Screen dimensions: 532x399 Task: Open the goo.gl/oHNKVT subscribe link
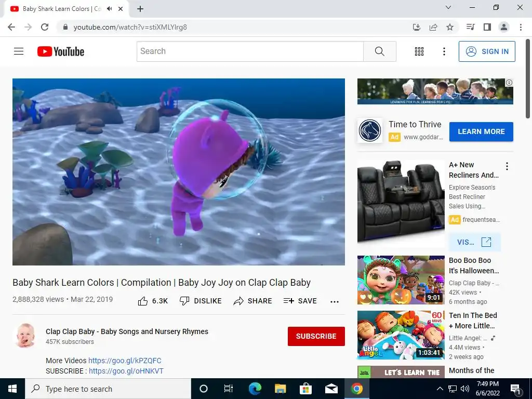pos(126,371)
